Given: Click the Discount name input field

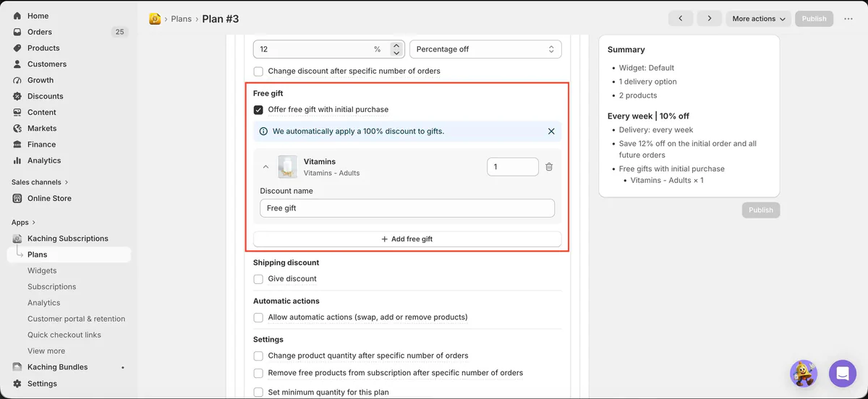Looking at the screenshot, I should click(407, 208).
